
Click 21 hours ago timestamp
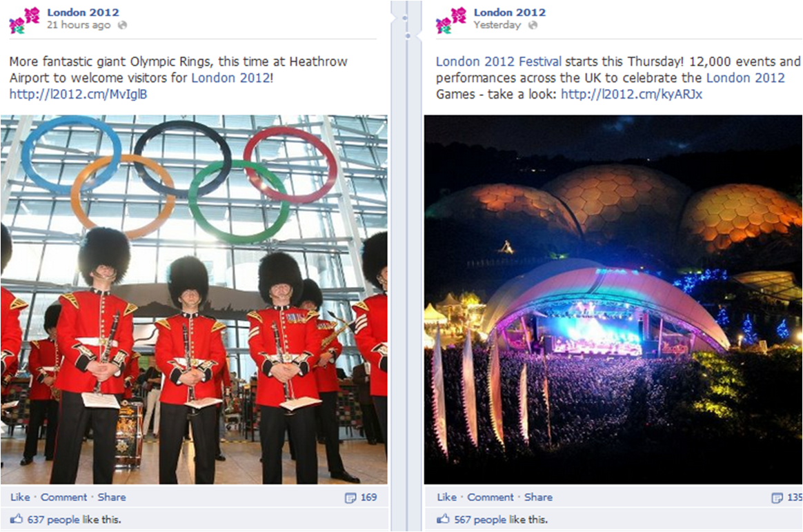pos(79,25)
